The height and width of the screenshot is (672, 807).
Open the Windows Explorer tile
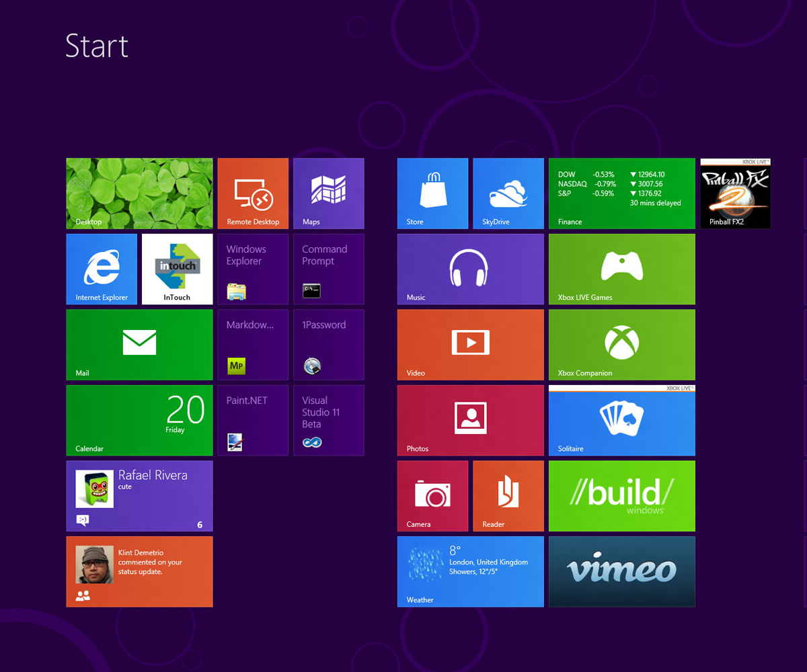coord(253,269)
